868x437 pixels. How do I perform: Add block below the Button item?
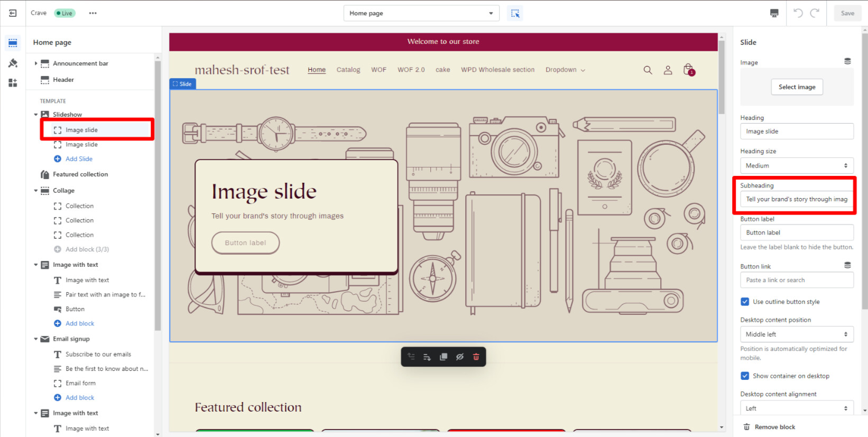point(80,324)
